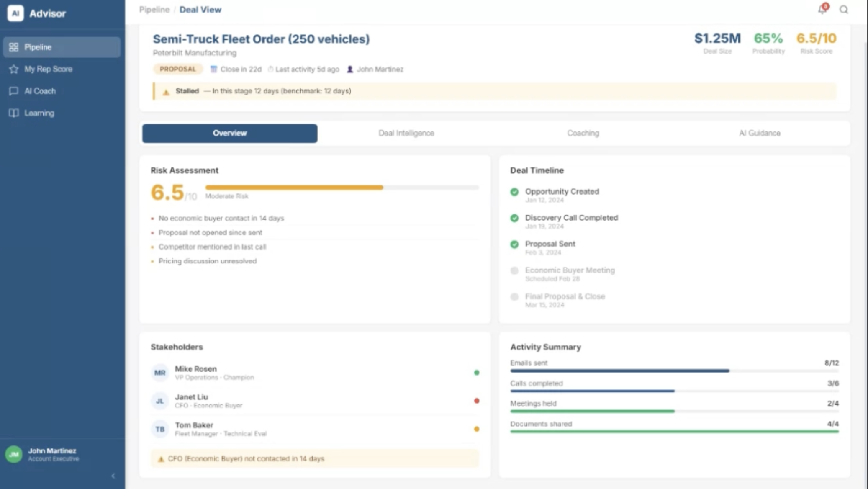Switch to the Deal Intelligence tab
Image resolution: width=868 pixels, height=489 pixels.
point(406,133)
